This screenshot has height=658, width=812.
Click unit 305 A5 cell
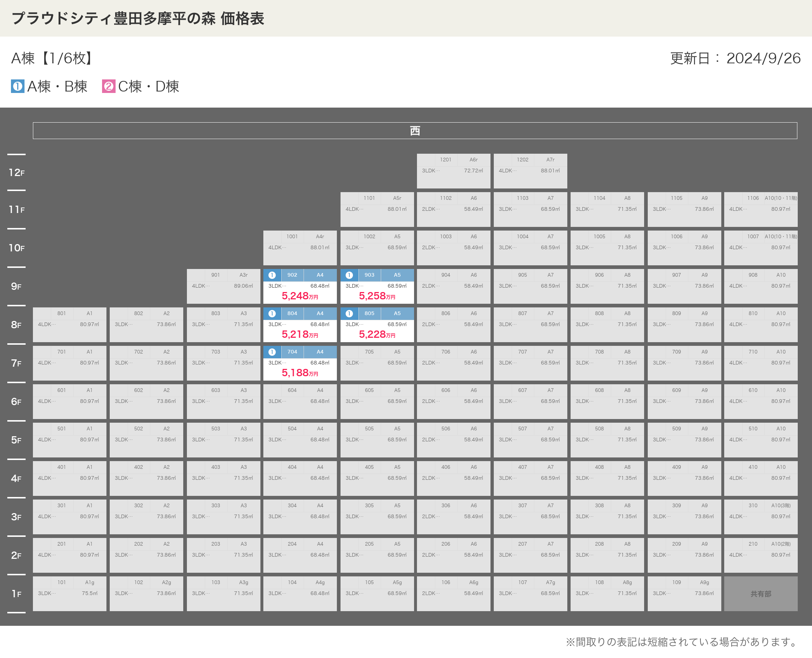[377, 517]
